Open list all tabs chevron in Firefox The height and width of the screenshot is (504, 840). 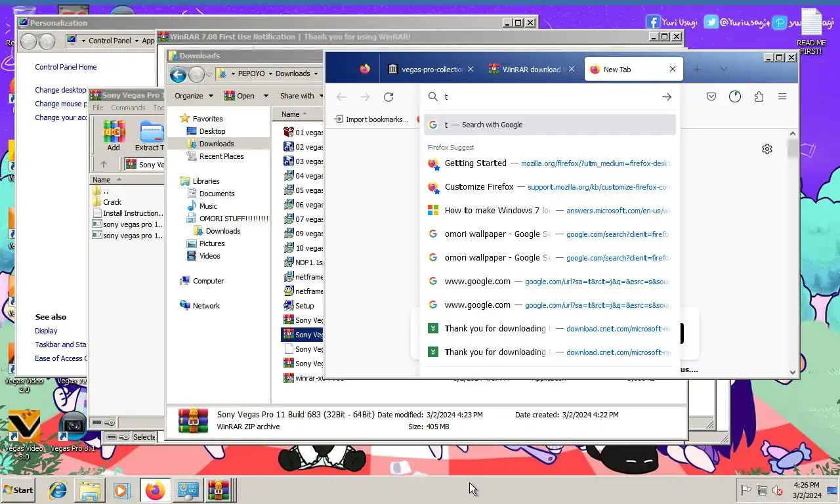coord(723,69)
